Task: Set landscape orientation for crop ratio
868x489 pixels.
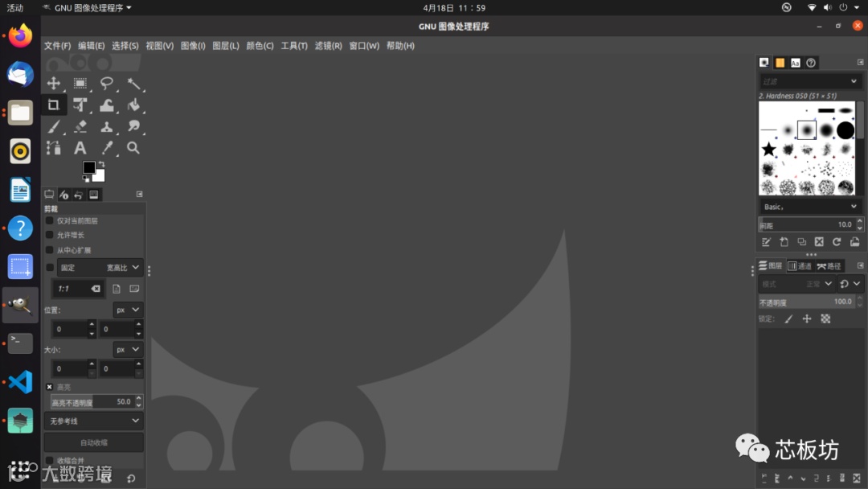Action: pos(134,289)
